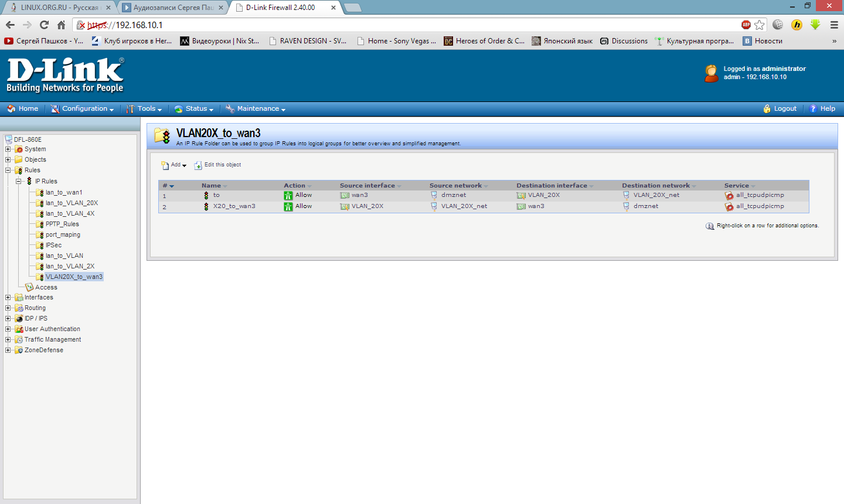Collapse the IP Rules tree node

pos(19,181)
